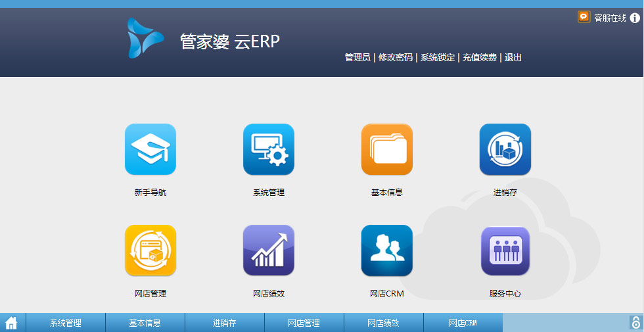
Task: Click the 管理员 link
Action: pos(357,58)
